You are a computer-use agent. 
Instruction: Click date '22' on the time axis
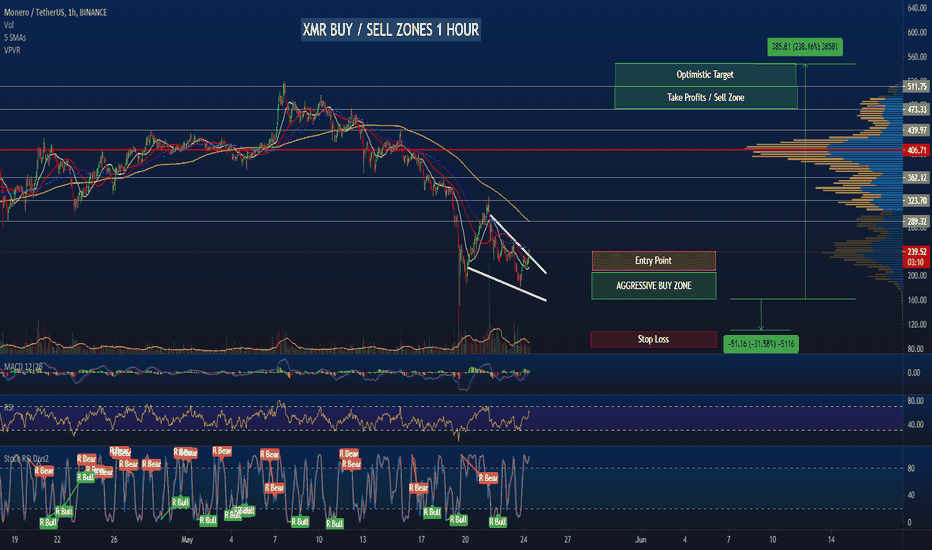tap(57, 540)
